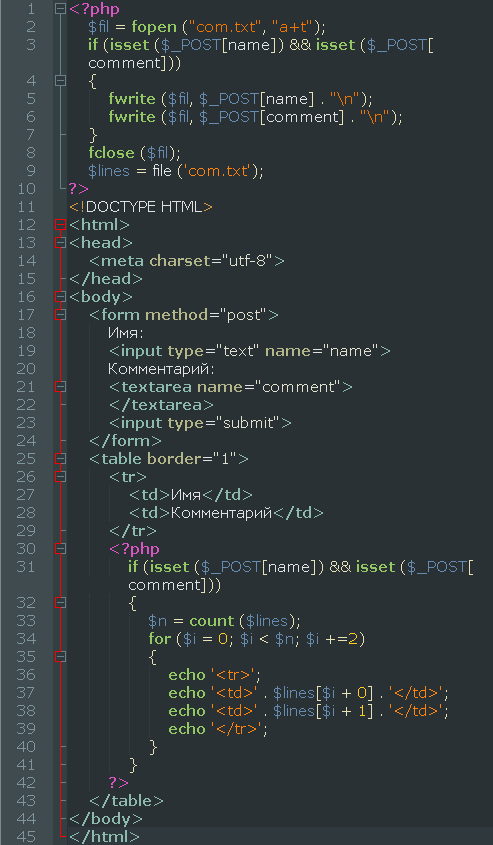The width and height of the screenshot is (493, 845).
Task: Click the meta charset tag on line 14
Action: point(186,261)
